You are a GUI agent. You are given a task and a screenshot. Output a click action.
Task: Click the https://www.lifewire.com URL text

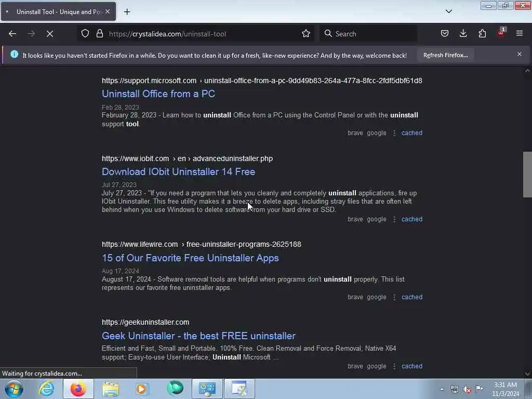click(139, 244)
